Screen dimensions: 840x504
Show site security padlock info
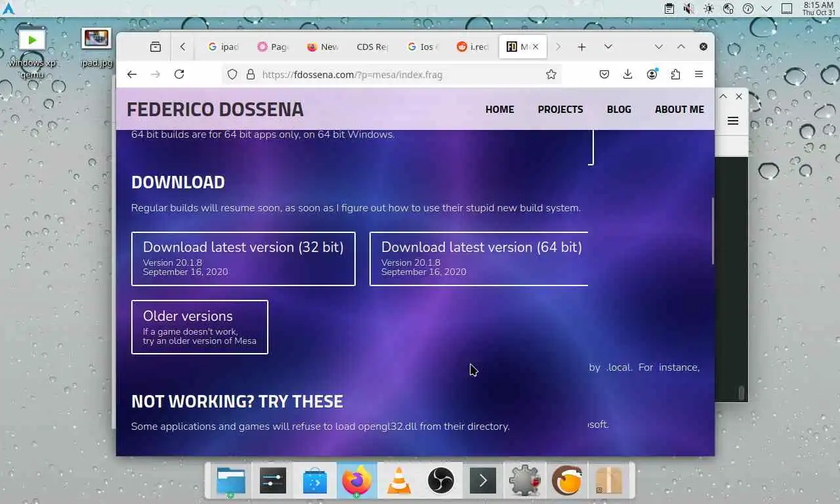tap(250, 75)
